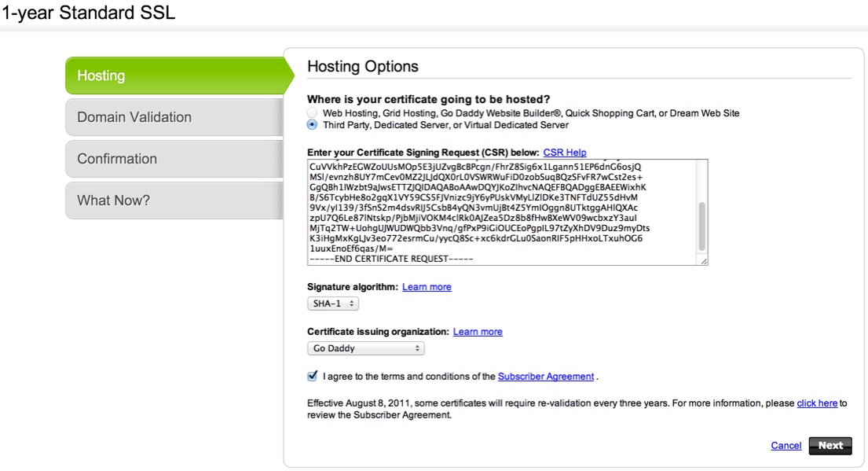Click inside the CSR text area
868x471 pixels.
[495, 212]
